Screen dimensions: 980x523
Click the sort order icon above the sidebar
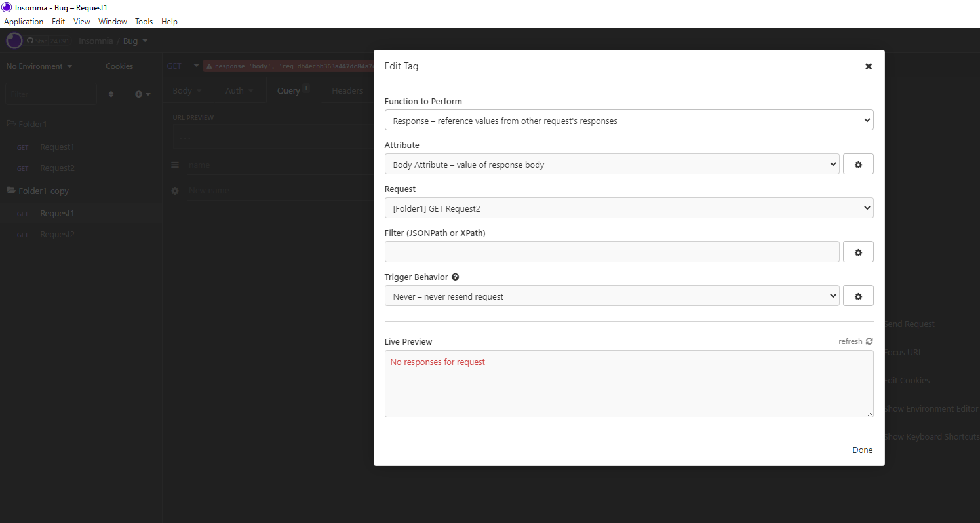tap(111, 94)
